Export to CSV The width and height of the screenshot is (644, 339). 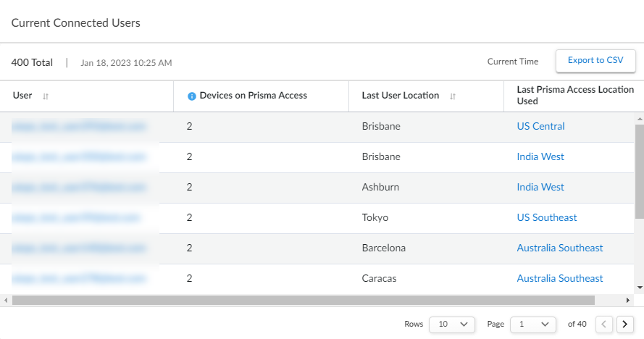pyautogui.click(x=595, y=61)
